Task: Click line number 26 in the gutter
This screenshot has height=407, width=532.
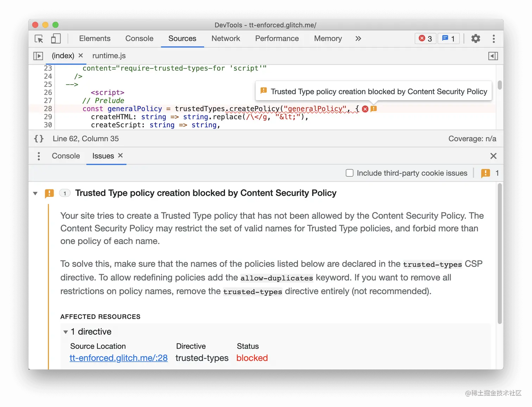Action: [48, 92]
